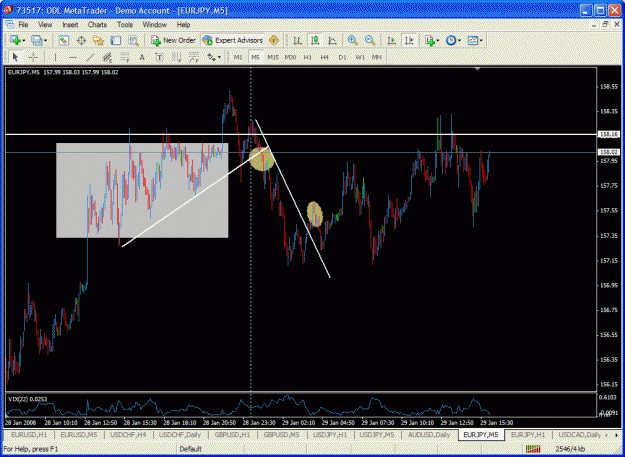Image resolution: width=625 pixels, height=457 pixels.
Task: Switch timeframe to M5
Action: 256,57
